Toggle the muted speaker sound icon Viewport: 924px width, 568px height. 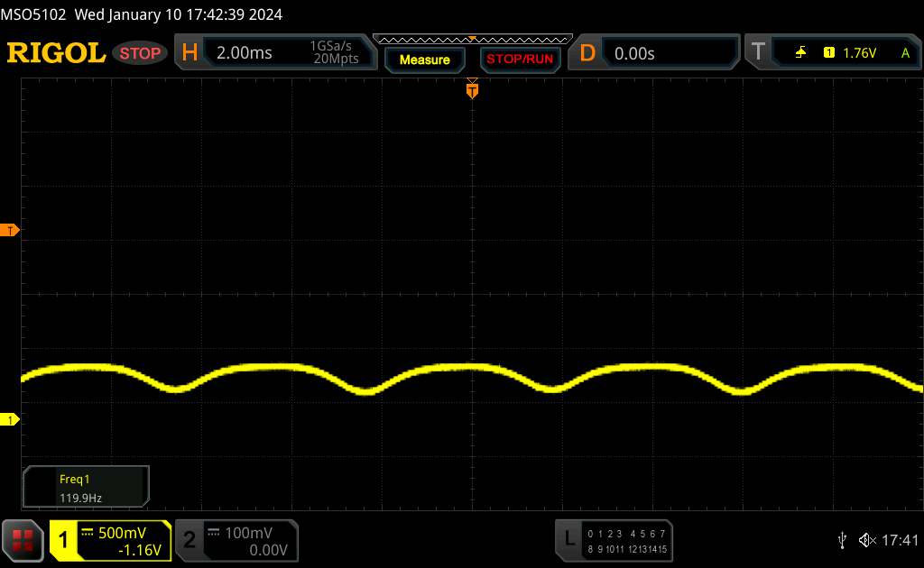[867, 539]
